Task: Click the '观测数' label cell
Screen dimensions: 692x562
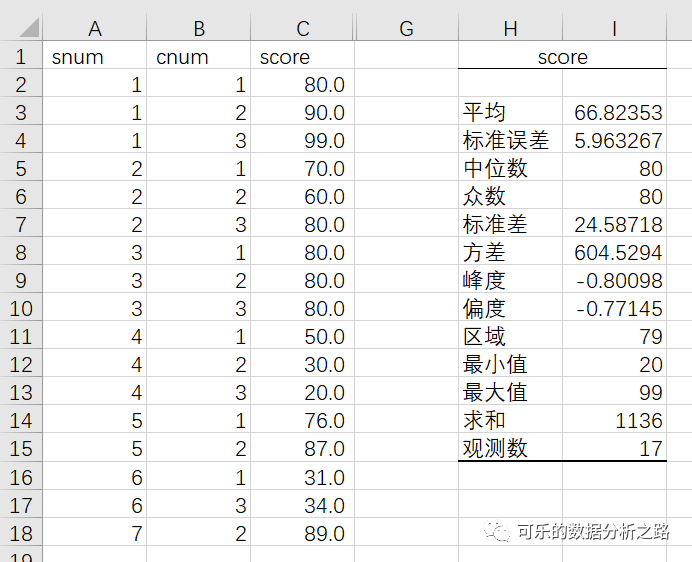Action: (x=510, y=449)
